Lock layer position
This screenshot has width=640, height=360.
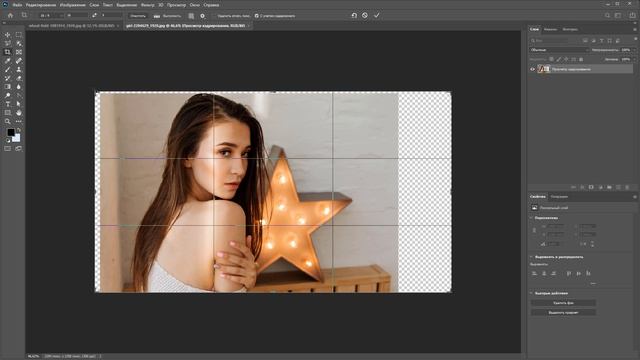566,59
